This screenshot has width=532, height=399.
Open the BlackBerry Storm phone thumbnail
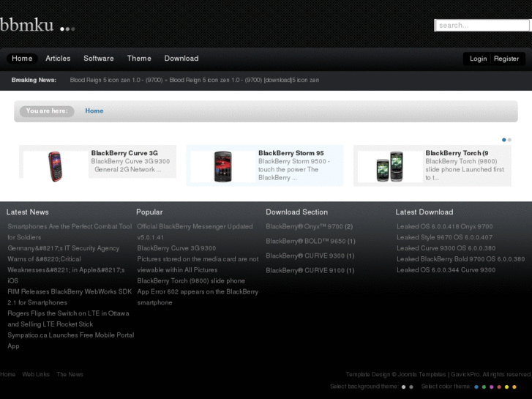pyautogui.click(x=222, y=166)
